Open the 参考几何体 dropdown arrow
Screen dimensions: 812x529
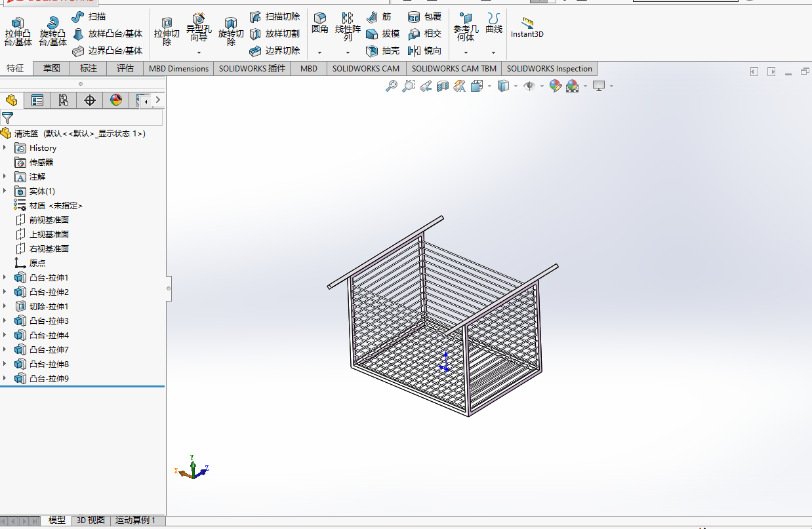pos(466,52)
